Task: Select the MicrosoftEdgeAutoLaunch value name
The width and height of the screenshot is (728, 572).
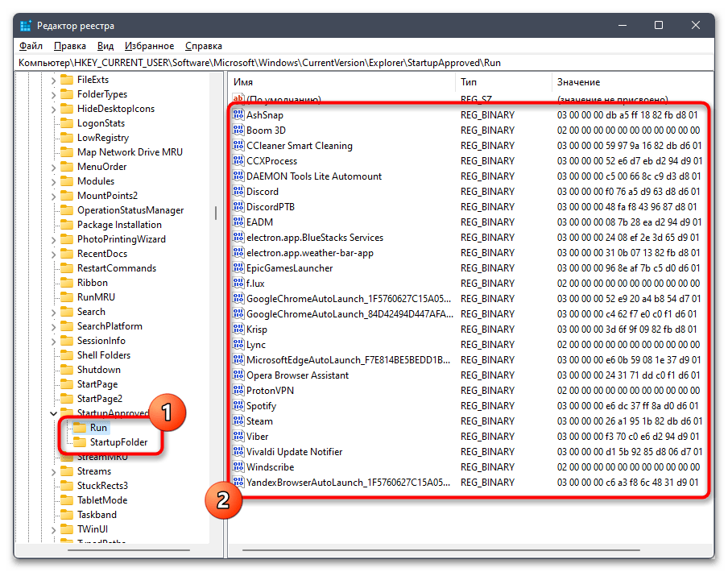Action: point(348,360)
